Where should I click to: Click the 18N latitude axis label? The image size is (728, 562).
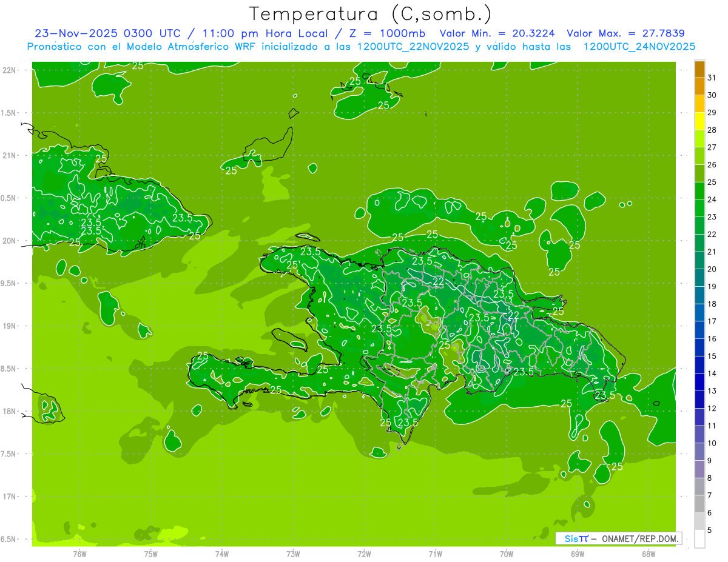(x=10, y=411)
